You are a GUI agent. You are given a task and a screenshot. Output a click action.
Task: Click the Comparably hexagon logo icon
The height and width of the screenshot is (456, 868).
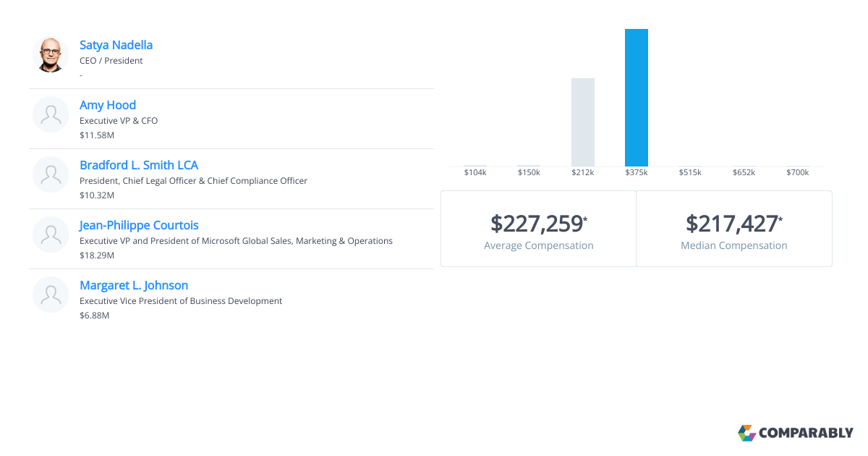tap(746, 433)
